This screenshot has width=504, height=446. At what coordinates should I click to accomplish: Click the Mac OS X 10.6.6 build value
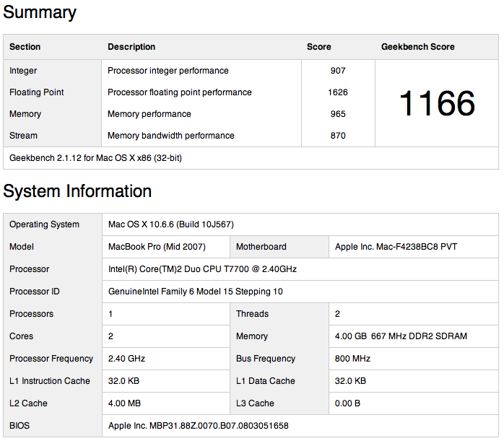(x=171, y=224)
